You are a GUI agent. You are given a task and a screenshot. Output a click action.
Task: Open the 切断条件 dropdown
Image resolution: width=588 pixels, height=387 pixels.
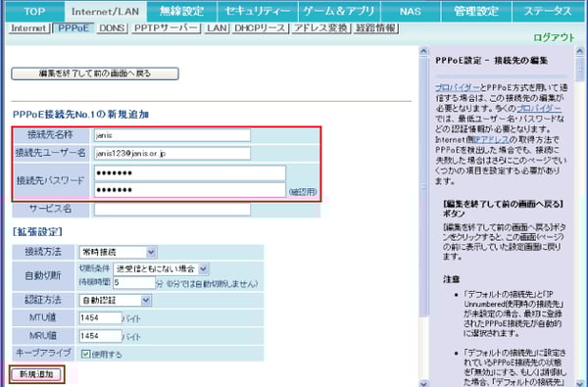[161, 268]
